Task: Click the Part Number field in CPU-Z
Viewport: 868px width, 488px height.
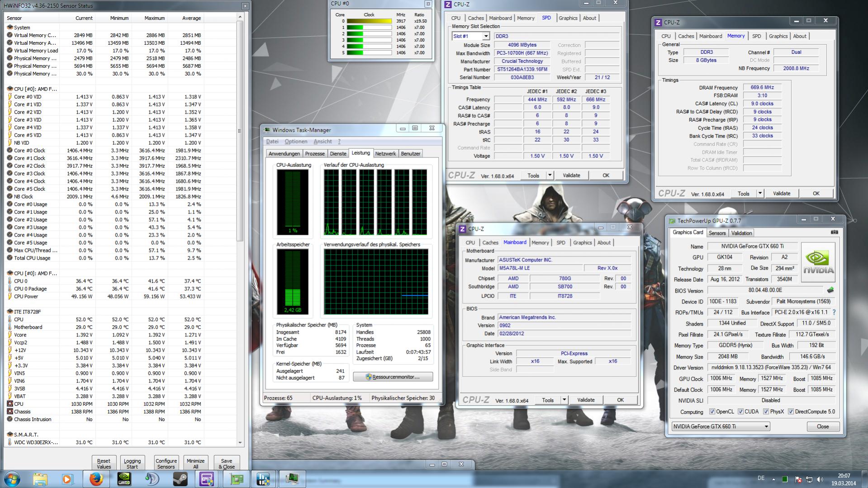Action: [522, 69]
